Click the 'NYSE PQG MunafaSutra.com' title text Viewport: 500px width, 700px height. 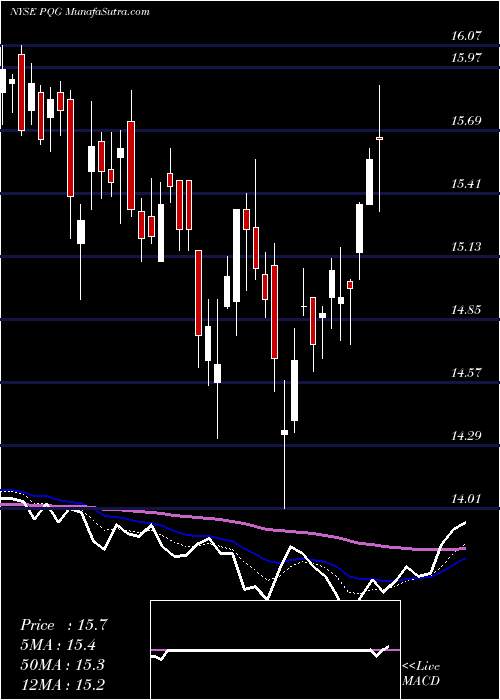point(79,12)
